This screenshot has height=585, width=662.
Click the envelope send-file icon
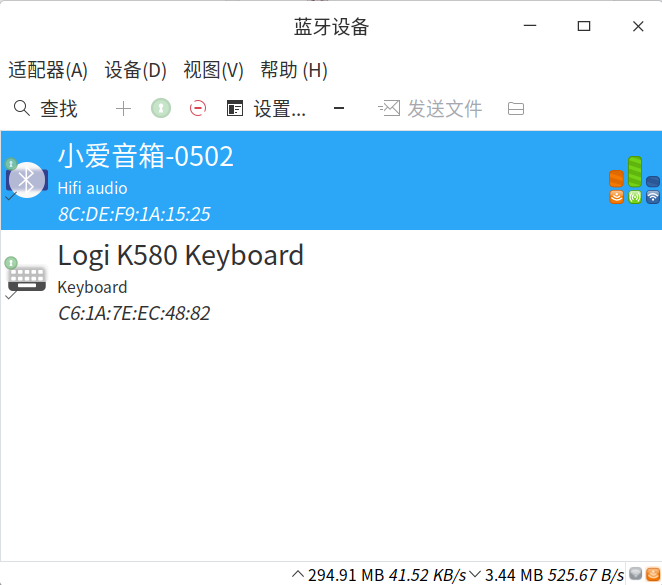pos(389,108)
